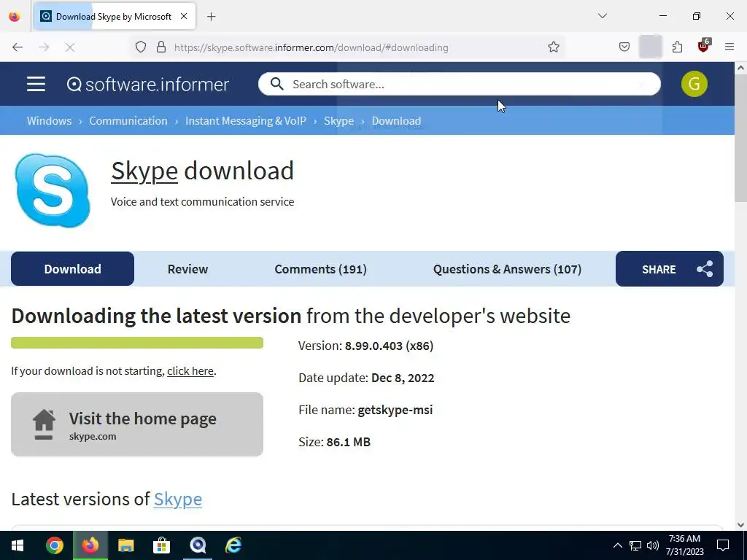Click Skype link in Latest versions heading
The width and height of the screenshot is (747, 560).
pos(178,499)
